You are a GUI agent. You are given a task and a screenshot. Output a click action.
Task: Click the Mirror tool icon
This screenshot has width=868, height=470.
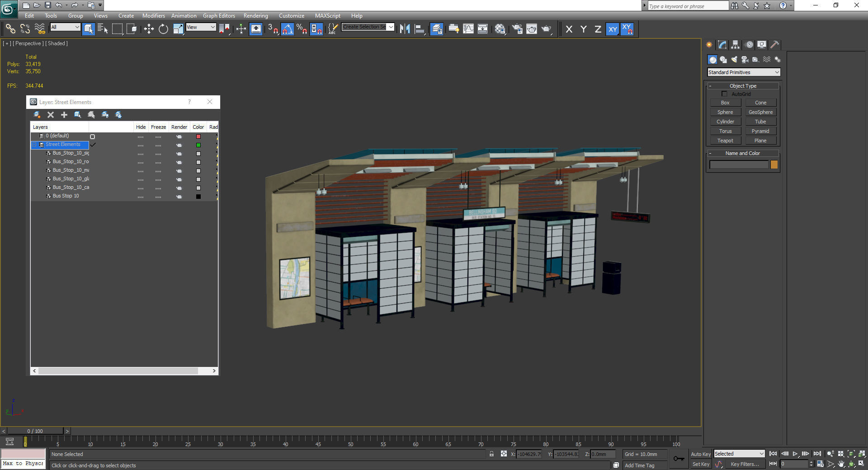pyautogui.click(x=405, y=29)
